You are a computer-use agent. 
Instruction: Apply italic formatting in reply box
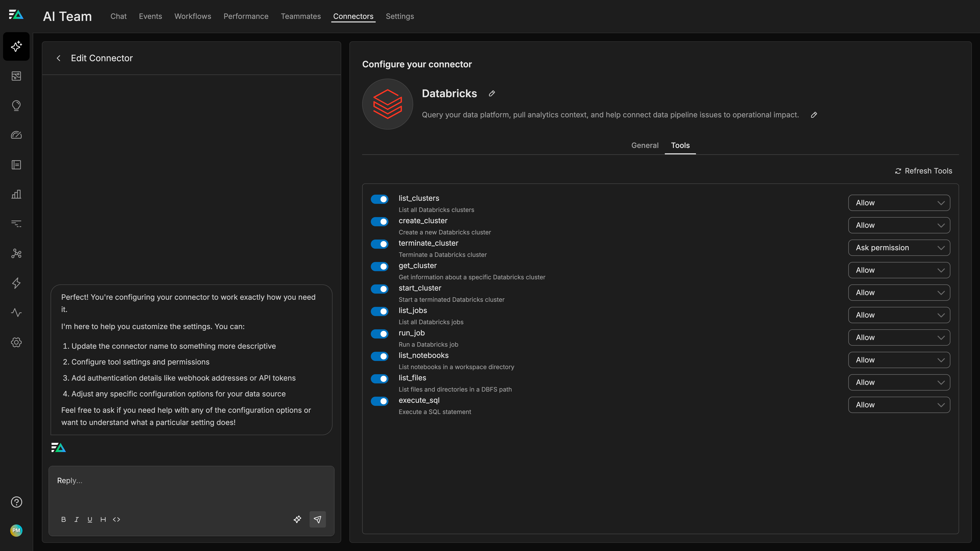(76, 519)
